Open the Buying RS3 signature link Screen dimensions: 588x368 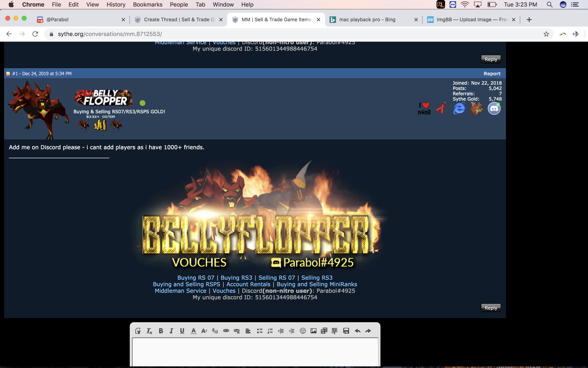pyautogui.click(x=236, y=277)
